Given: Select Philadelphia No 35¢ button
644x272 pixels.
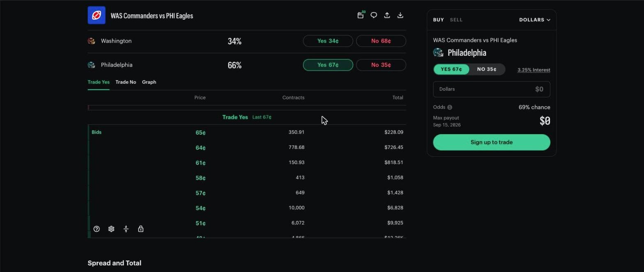Looking at the screenshot, I should [x=381, y=65].
